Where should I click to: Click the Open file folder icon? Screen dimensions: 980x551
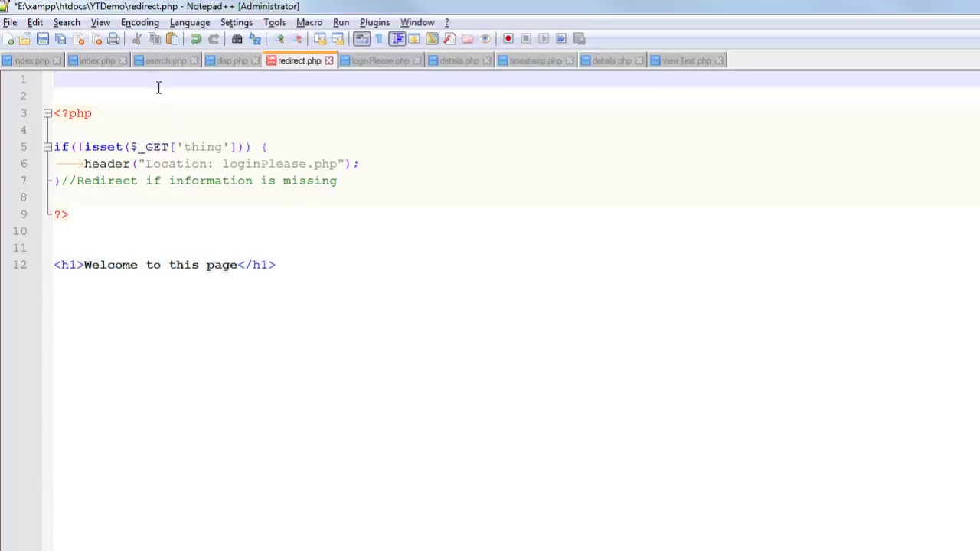click(x=24, y=39)
